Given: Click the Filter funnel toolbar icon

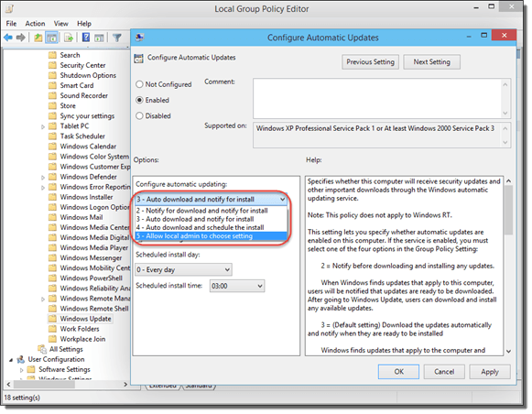Looking at the screenshot, I should click(117, 38).
